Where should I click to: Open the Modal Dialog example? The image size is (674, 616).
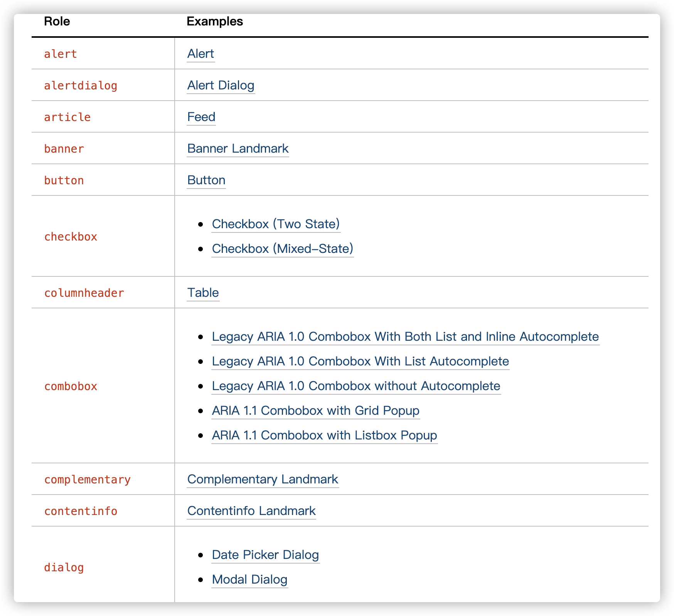point(249,579)
